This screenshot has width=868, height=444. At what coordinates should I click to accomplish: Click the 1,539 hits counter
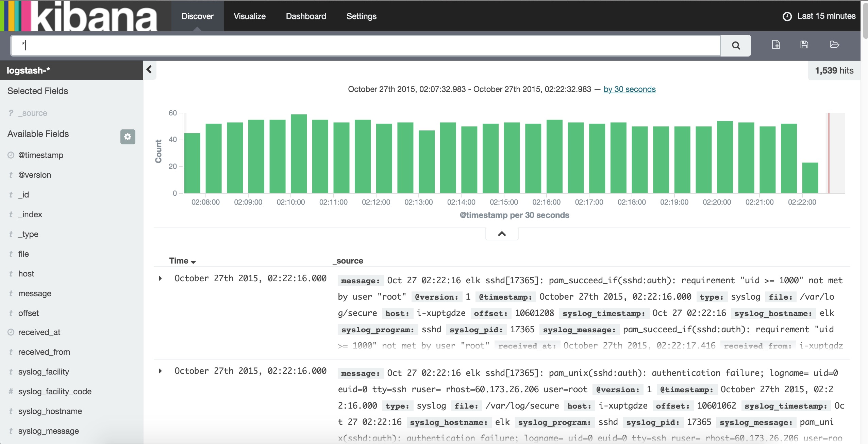(x=834, y=70)
